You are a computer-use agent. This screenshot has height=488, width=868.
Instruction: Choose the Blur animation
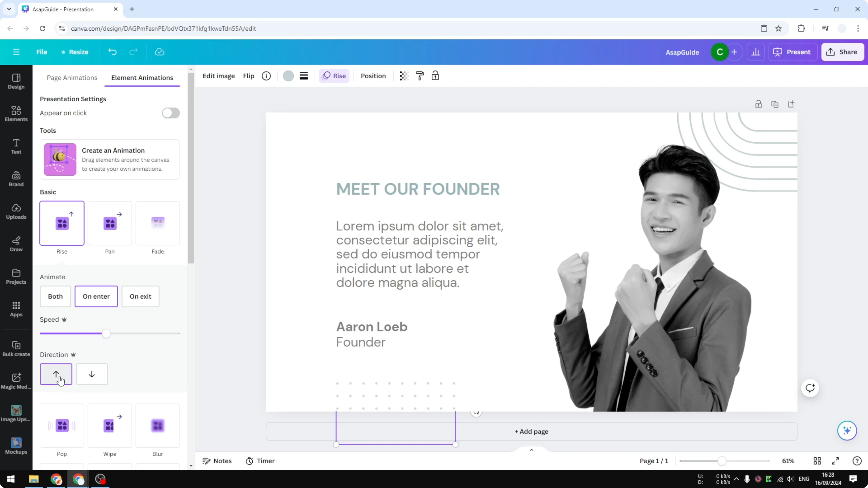[x=158, y=426]
